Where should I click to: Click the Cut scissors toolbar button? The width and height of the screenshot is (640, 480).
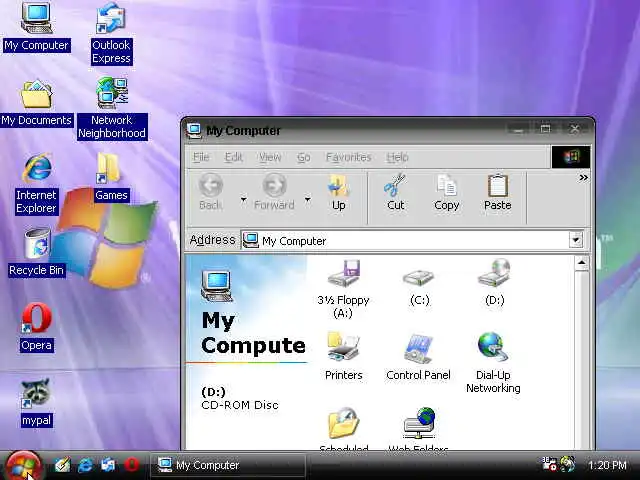[x=395, y=193]
